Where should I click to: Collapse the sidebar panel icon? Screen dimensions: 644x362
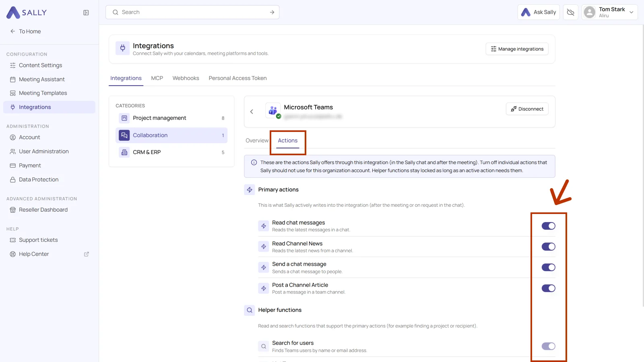(86, 12)
